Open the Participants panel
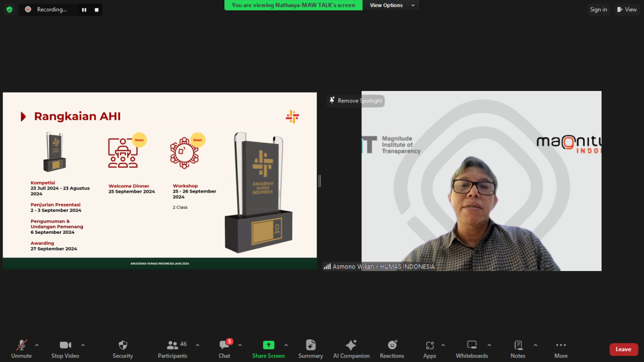The width and height of the screenshot is (644, 362). pos(173,345)
